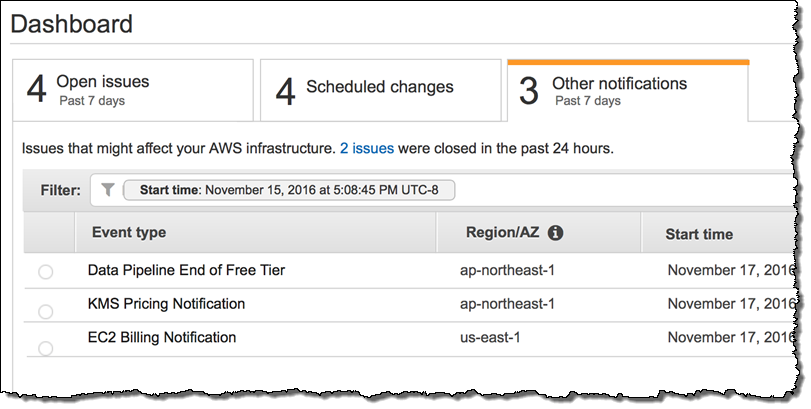Select the KMS Pricing Notification radio button
Screen dimensions: 811x409
pyautogui.click(x=45, y=311)
